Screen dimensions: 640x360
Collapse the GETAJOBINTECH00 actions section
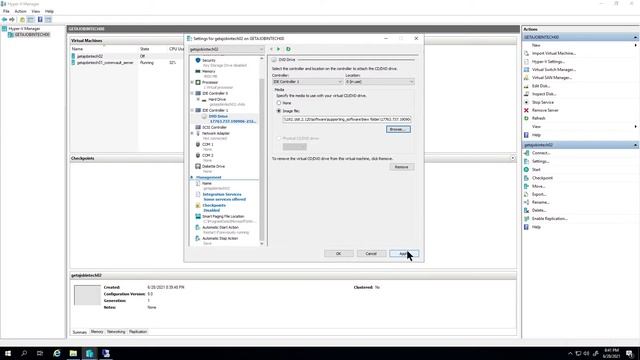[635, 37]
